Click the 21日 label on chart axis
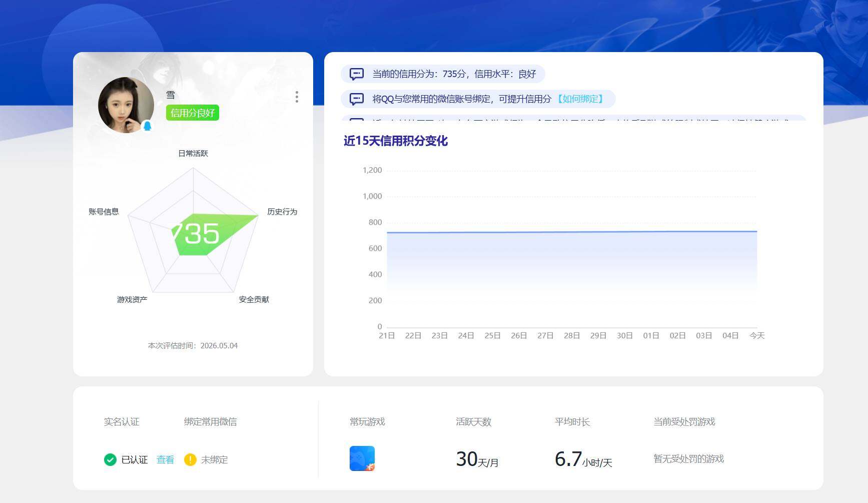Viewport: 868px width, 503px height. tap(387, 336)
